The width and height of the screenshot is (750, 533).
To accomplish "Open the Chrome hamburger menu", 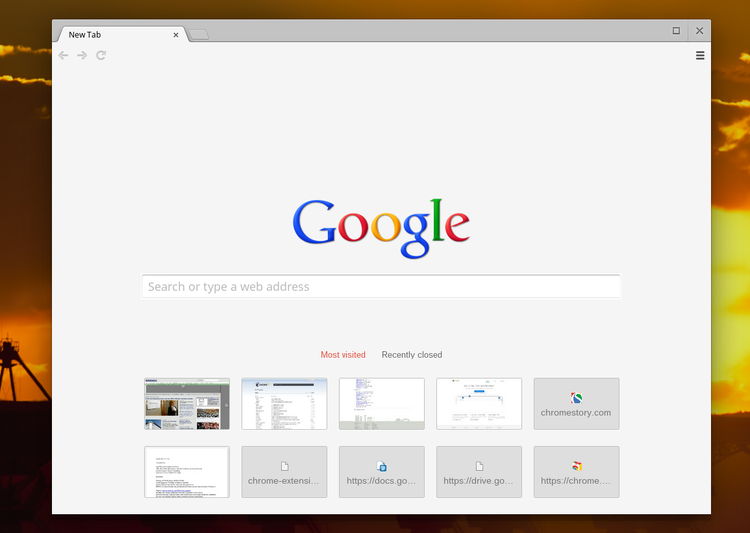I will (700, 55).
